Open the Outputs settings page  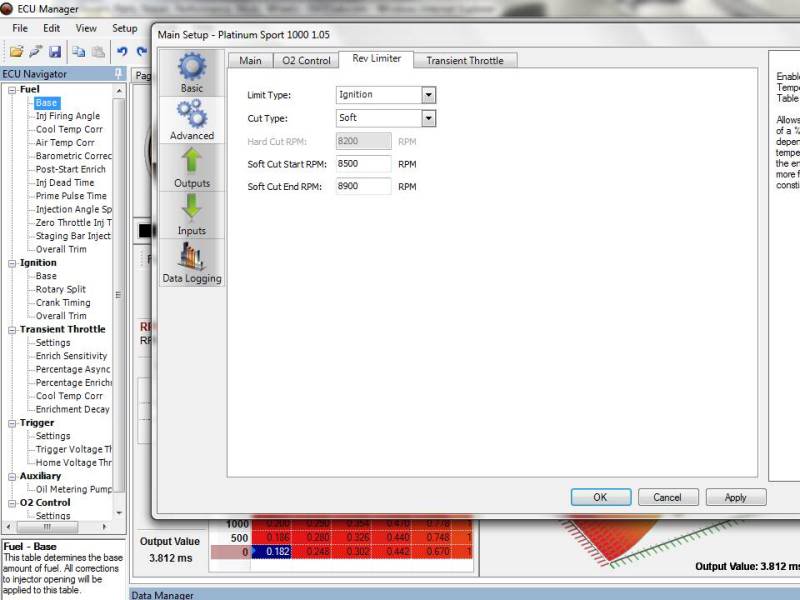coord(192,168)
